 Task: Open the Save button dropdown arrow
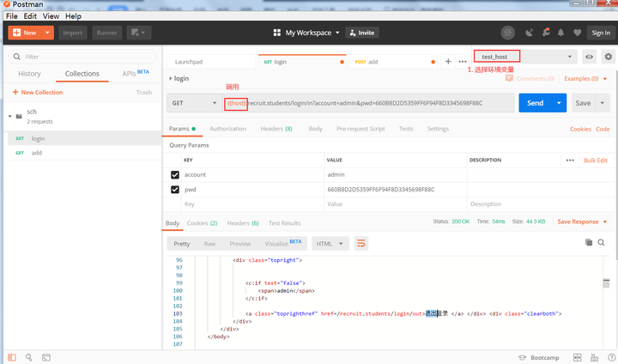click(603, 103)
